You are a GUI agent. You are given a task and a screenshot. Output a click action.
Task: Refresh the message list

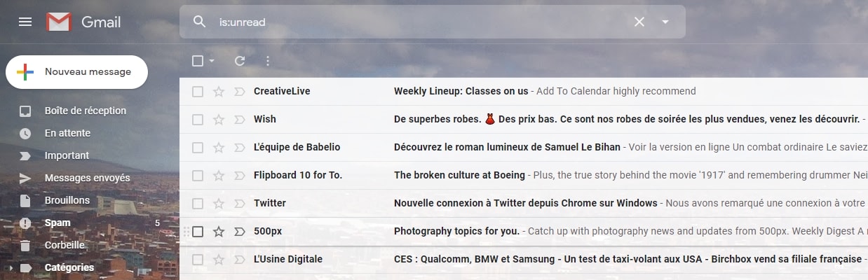click(240, 61)
